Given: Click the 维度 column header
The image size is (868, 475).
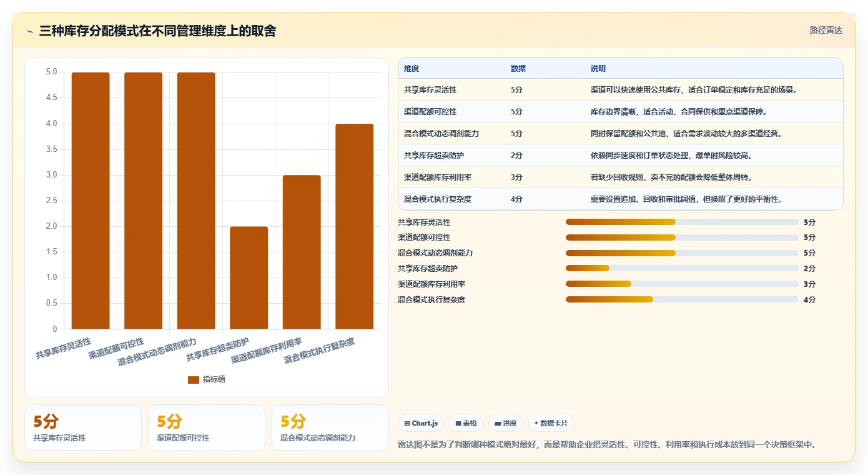Looking at the screenshot, I should click(x=412, y=69).
